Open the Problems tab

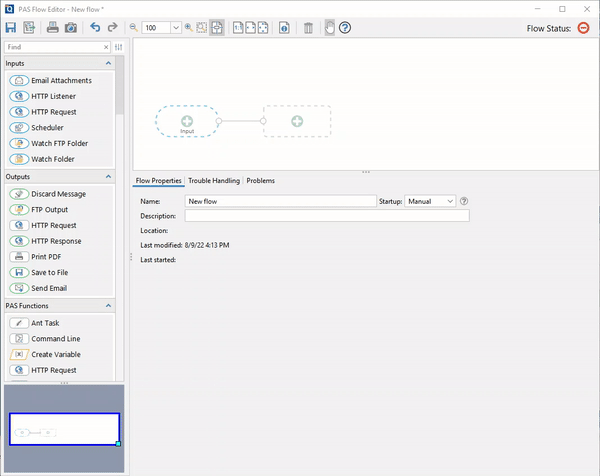[x=260, y=181]
